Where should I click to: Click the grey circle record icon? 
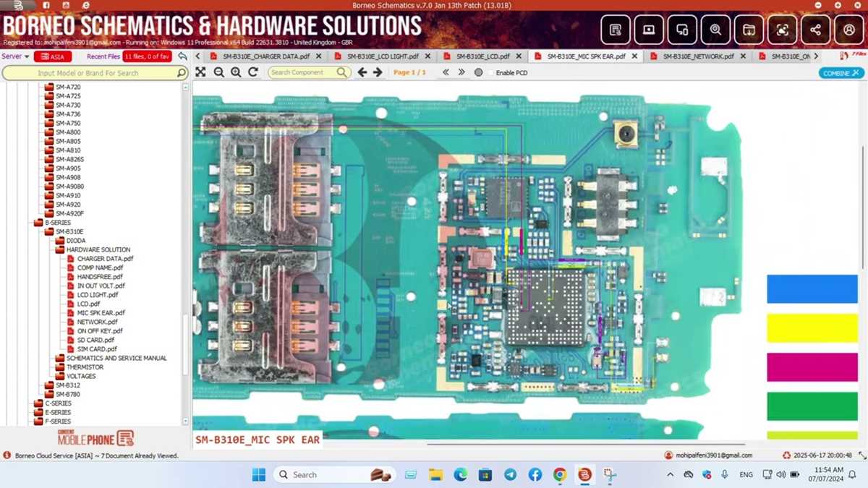pos(478,72)
